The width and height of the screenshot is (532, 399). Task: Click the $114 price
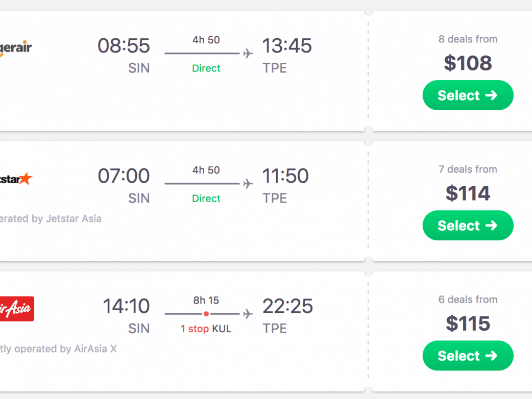468,193
